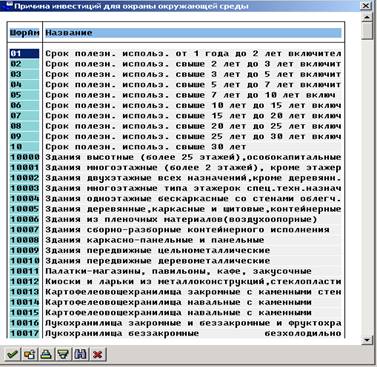The width and height of the screenshot is (377, 367).
Task: Select row 10017 Лукохранилища беззакромные
Action: [176, 333]
